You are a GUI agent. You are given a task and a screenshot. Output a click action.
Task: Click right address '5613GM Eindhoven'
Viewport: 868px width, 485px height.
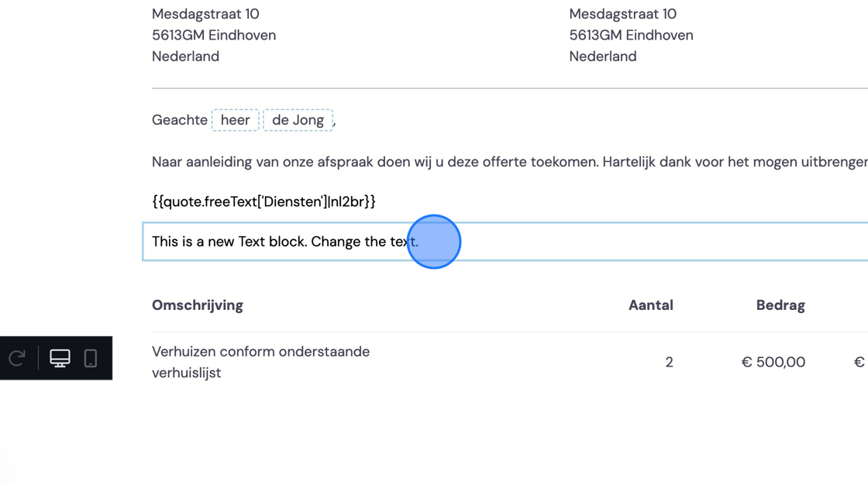pos(631,35)
